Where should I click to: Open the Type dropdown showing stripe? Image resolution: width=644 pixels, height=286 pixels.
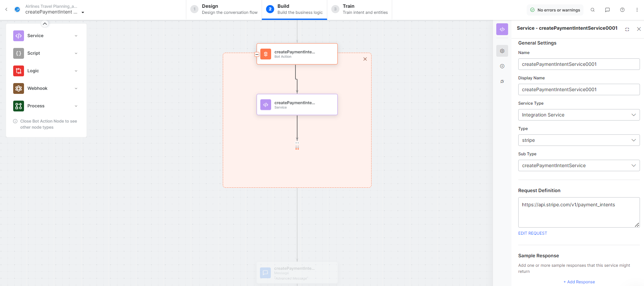point(578,140)
